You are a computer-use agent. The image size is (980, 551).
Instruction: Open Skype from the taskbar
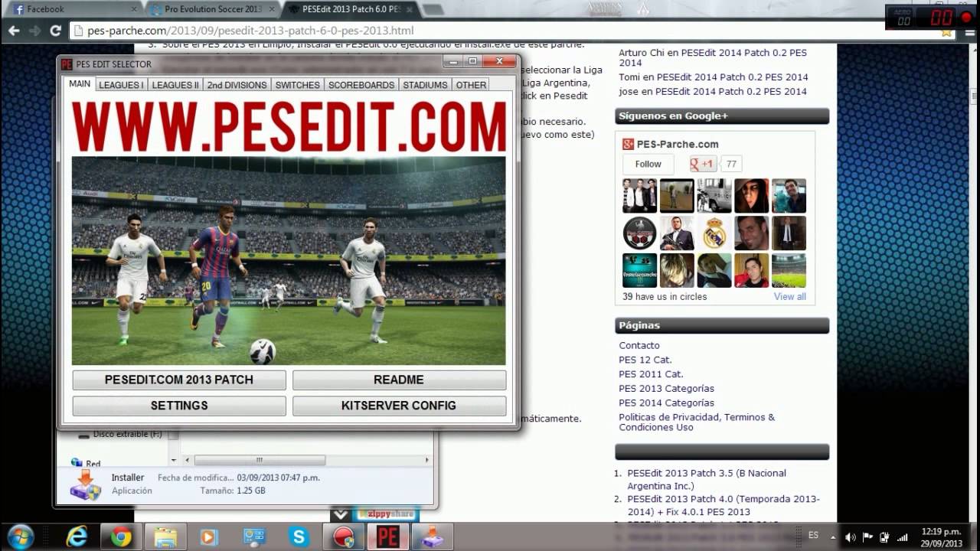(298, 537)
